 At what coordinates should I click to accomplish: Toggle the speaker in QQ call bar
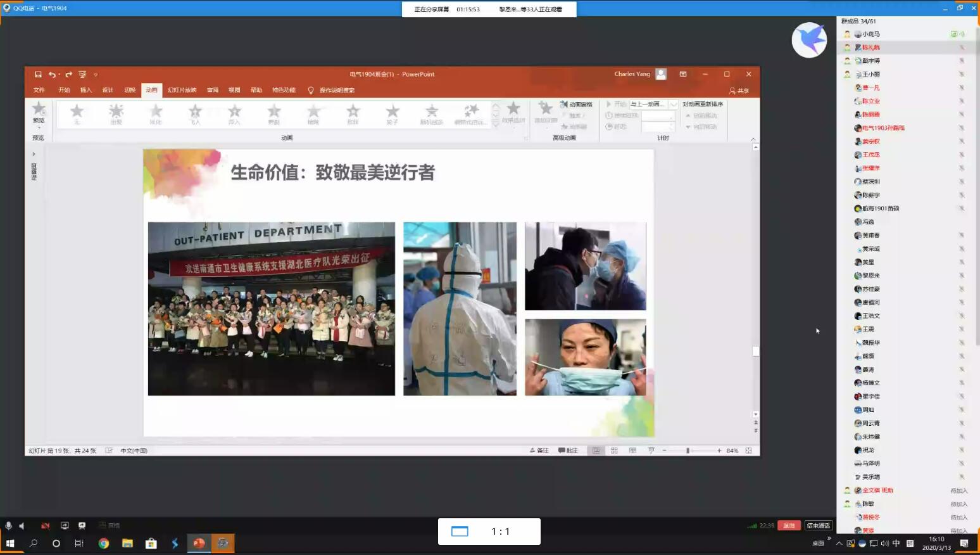pyautogui.click(x=22, y=525)
